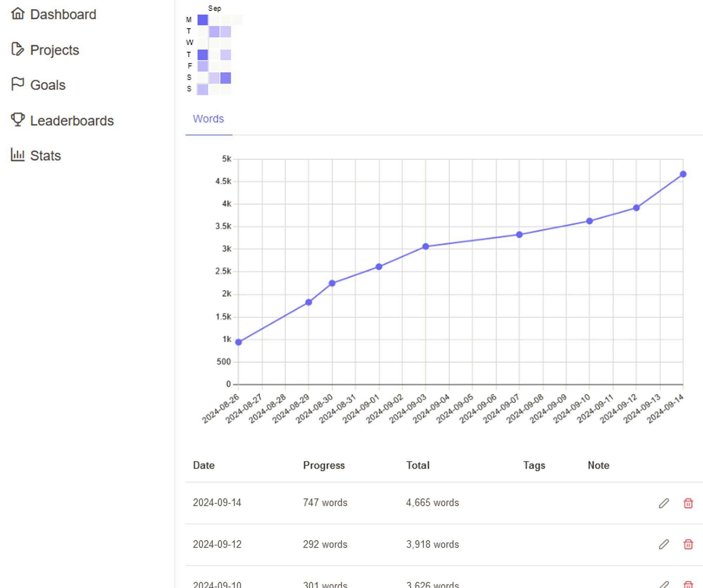Click the shaded Sunday heatmap cell

[202, 89]
